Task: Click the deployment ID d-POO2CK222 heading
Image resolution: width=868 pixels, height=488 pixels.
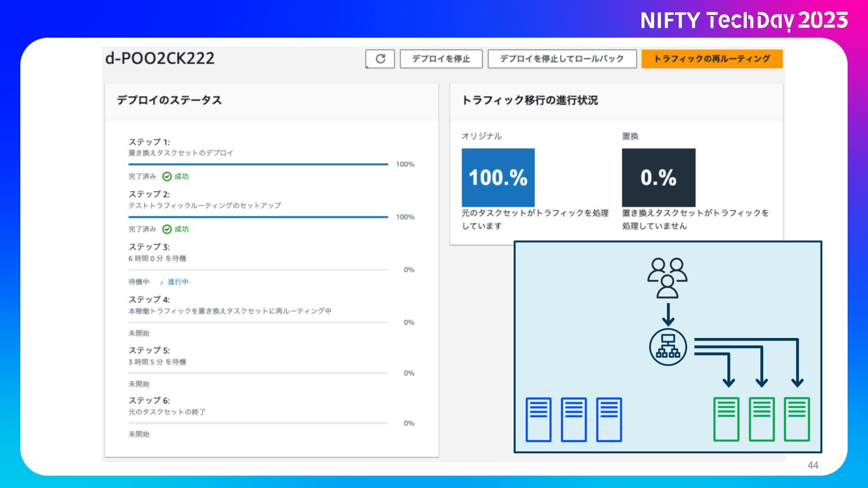Action: click(160, 58)
